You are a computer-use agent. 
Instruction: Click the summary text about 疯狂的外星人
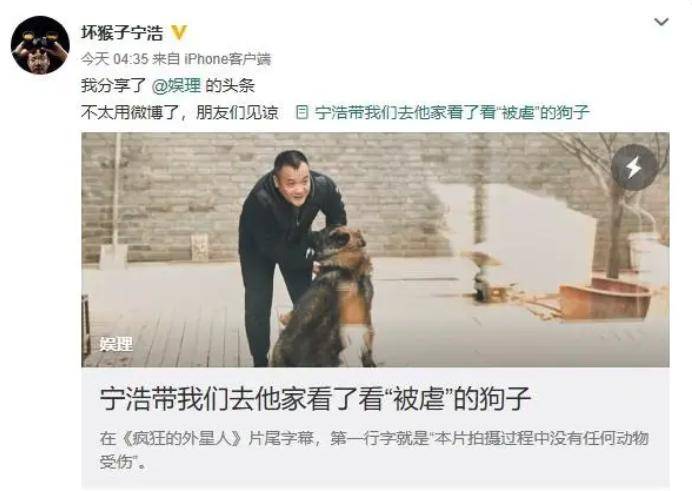[374, 450]
